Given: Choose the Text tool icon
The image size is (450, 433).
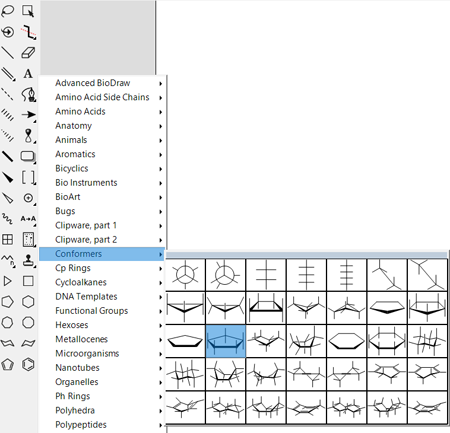Looking at the screenshot, I should 28,73.
